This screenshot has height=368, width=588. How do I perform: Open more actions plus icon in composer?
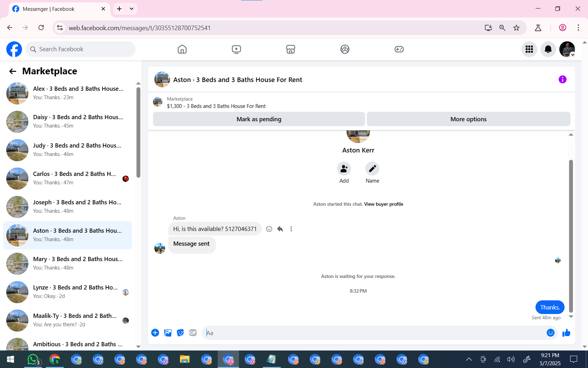[x=155, y=333]
